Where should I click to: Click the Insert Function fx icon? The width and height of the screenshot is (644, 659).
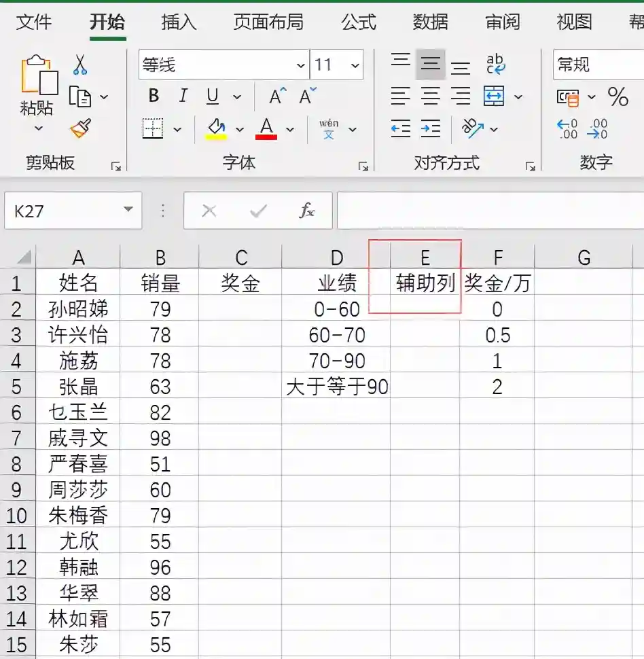coord(307,211)
